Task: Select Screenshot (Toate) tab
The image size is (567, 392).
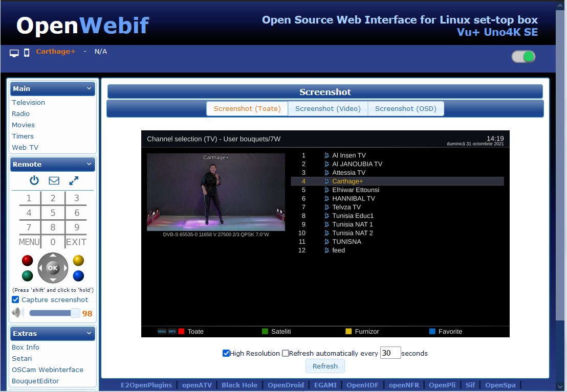Action: pos(247,109)
